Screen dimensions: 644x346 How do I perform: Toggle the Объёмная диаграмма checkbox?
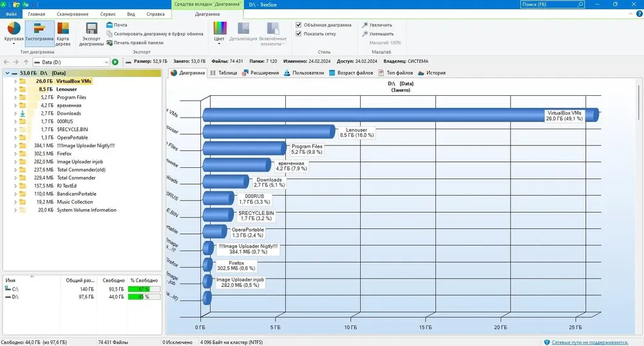point(299,25)
